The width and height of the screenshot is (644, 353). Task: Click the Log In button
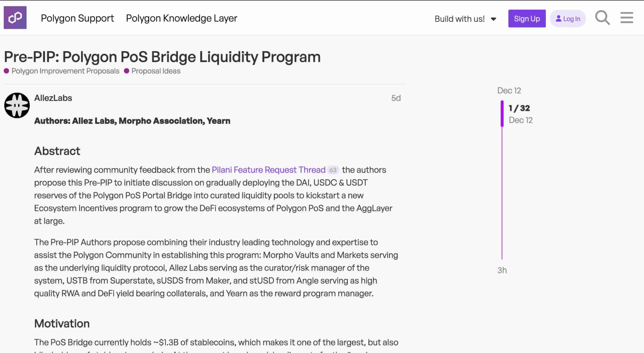click(568, 19)
